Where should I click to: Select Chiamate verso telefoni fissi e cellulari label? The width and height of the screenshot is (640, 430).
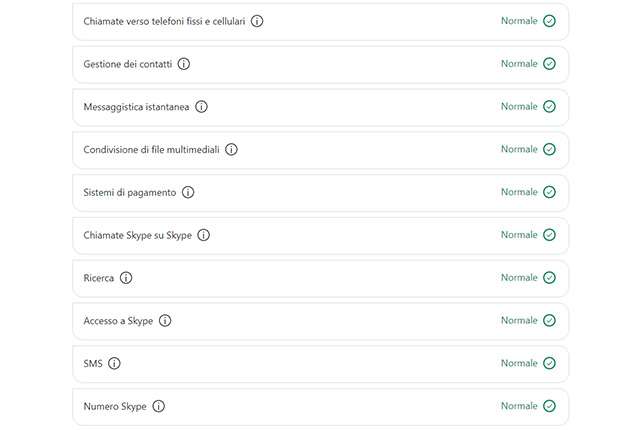(x=164, y=21)
